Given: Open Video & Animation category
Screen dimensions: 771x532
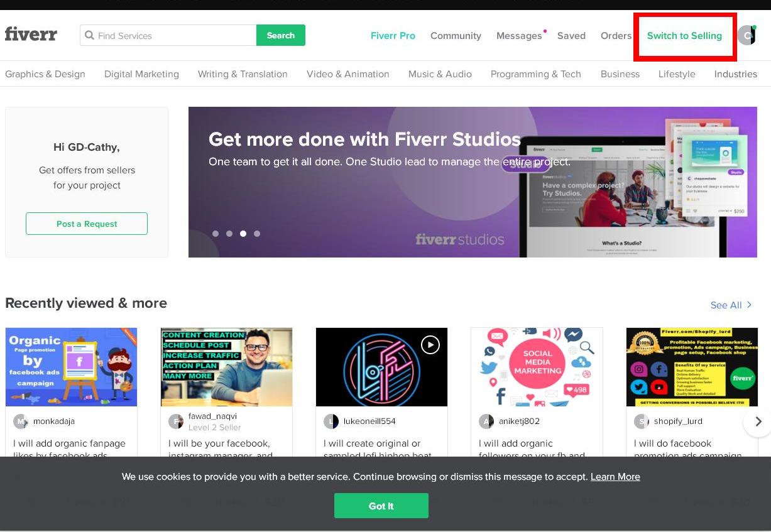Looking at the screenshot, I should click(348, 74).
